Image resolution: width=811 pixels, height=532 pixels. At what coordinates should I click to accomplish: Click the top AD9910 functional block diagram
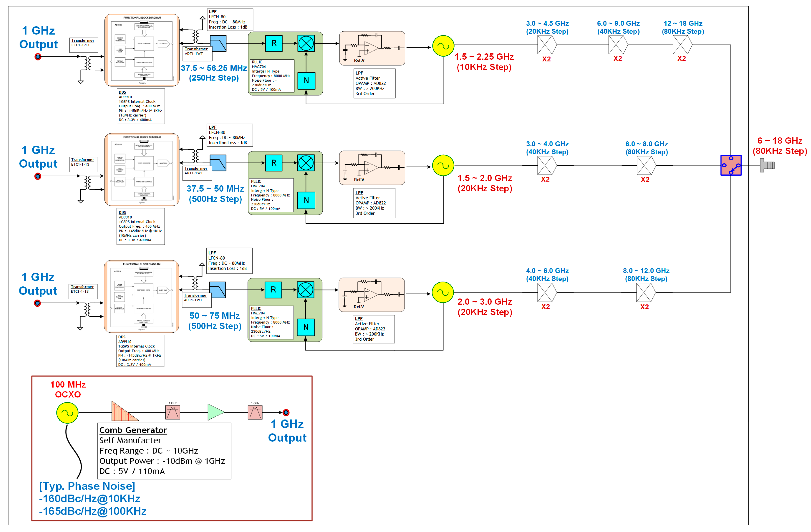pyautogui.click(x=142, y=50)
